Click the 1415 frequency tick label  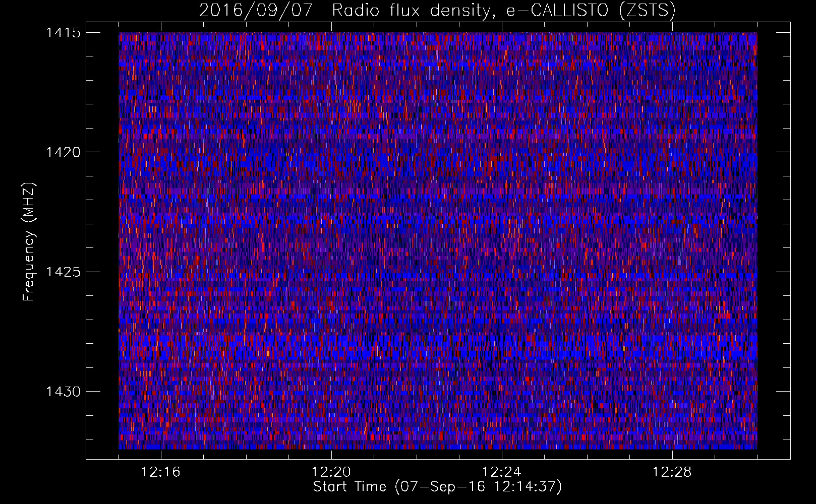pos(63,33)
